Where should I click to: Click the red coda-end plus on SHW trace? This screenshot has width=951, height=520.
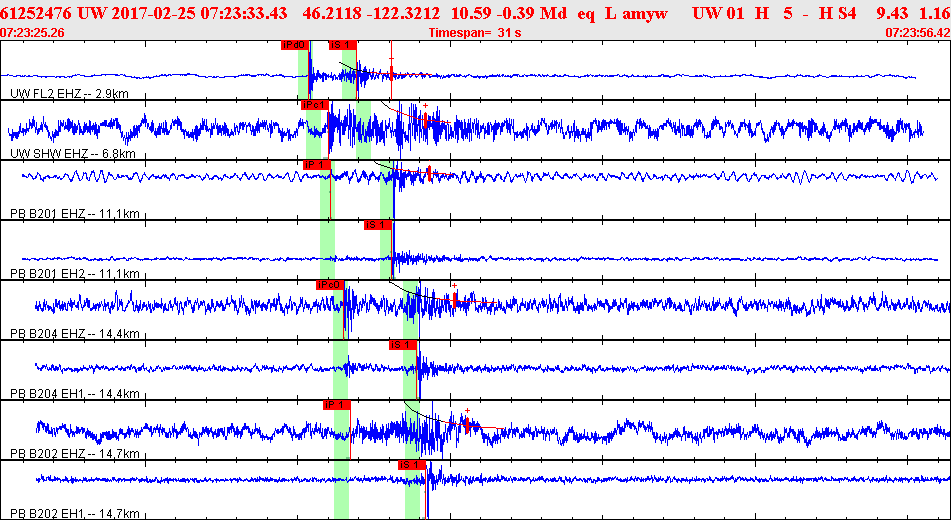426,106
